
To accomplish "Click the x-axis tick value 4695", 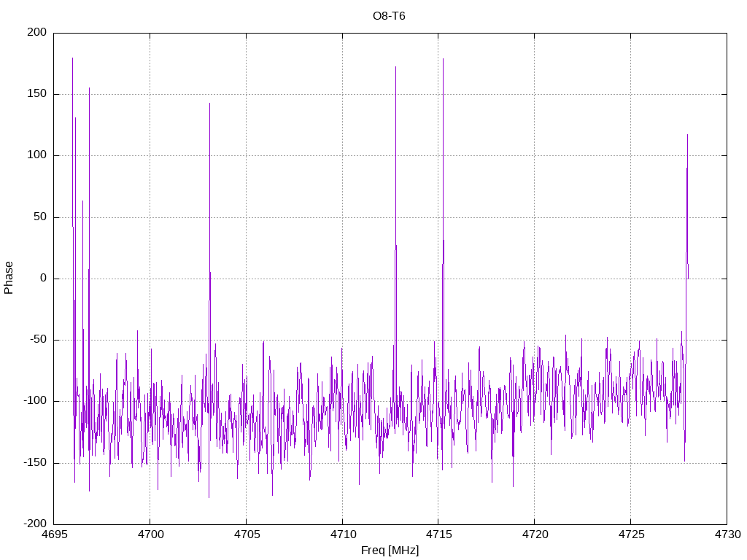I will [x=54, y=534].
